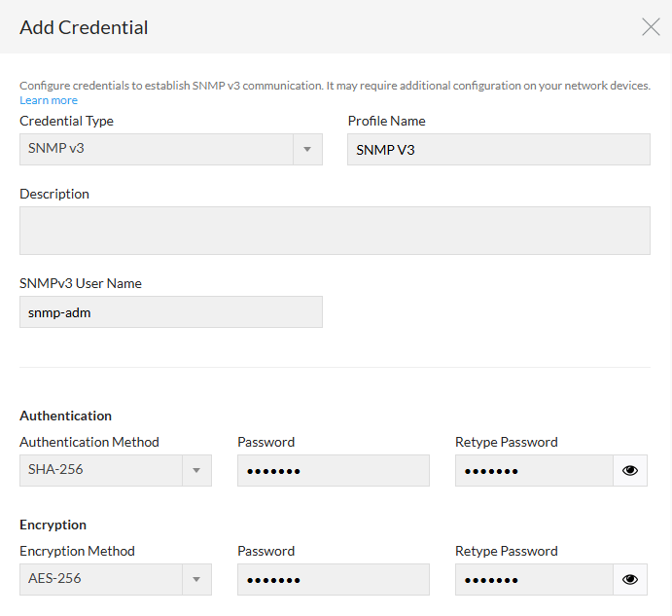Click the Profile Name input field
The height and width of the screenshot is (616, 672).
pos(498,150)
